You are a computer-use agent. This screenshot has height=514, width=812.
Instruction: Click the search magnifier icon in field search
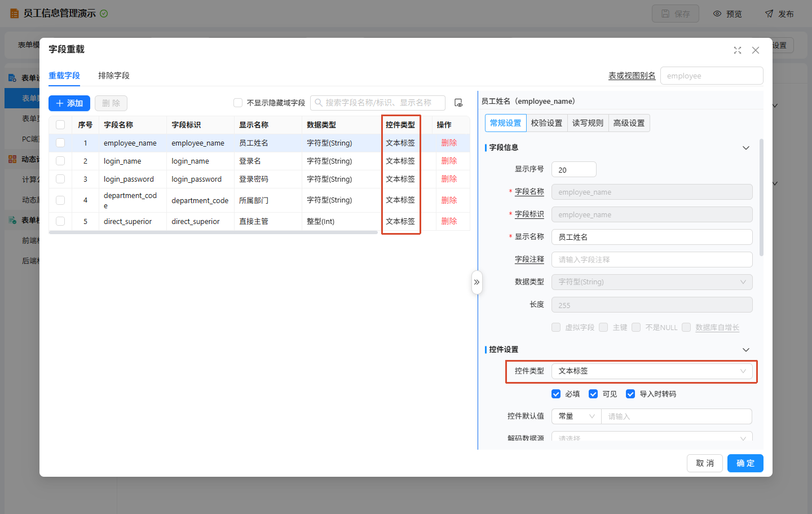[x=319, y=103]
